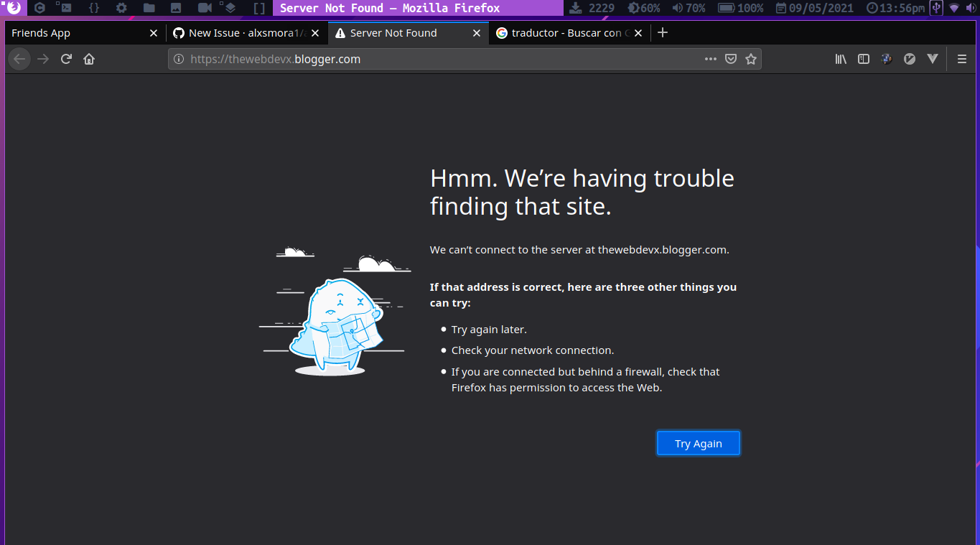Open the file manager folder icon
Image resolution: width=980 pixels, height=545 pixels.
(x=149, y=8)
